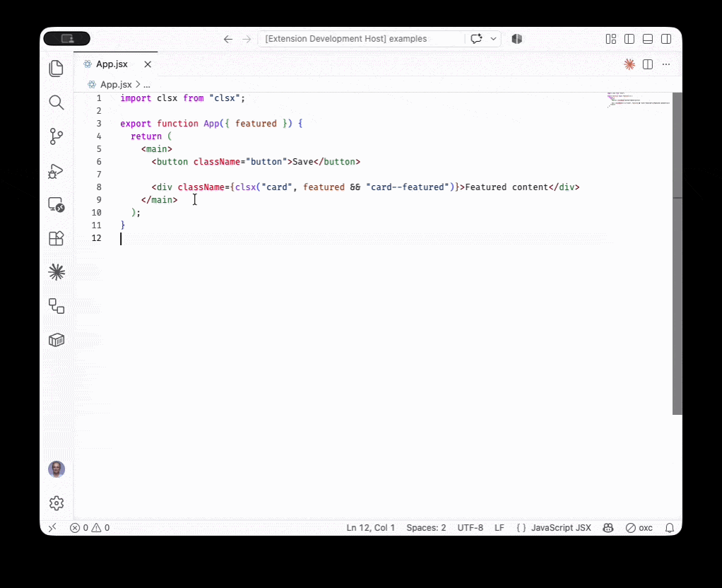Click the red starburst icon in editor toolbar
This screenshot has height=588, width=722.
click(629, 64)
